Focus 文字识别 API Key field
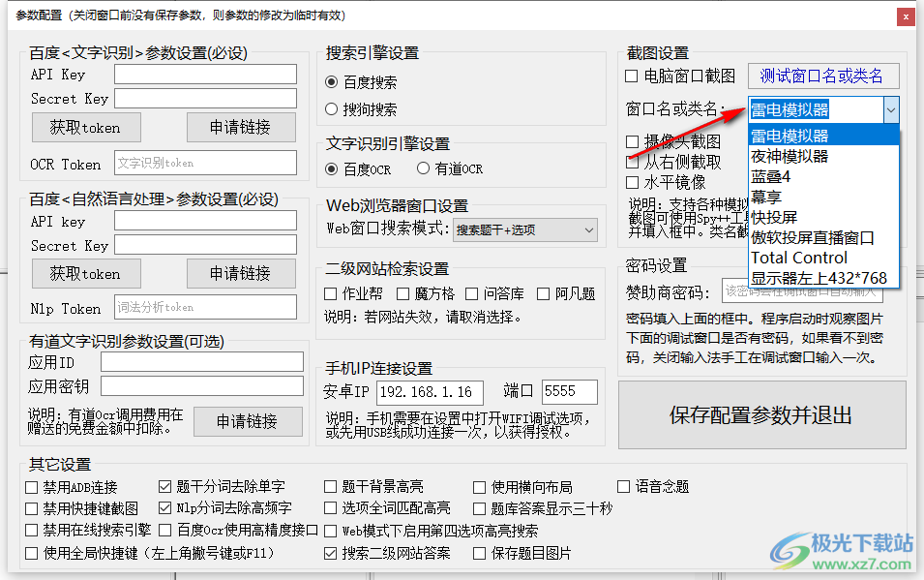This screenshot has height=580, width=924. tap(205, 75)
